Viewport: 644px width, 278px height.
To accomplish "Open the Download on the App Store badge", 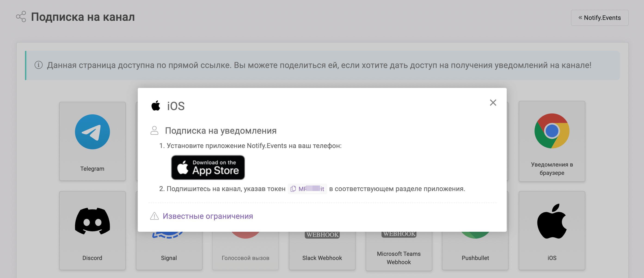I will (x=208, y=167).
